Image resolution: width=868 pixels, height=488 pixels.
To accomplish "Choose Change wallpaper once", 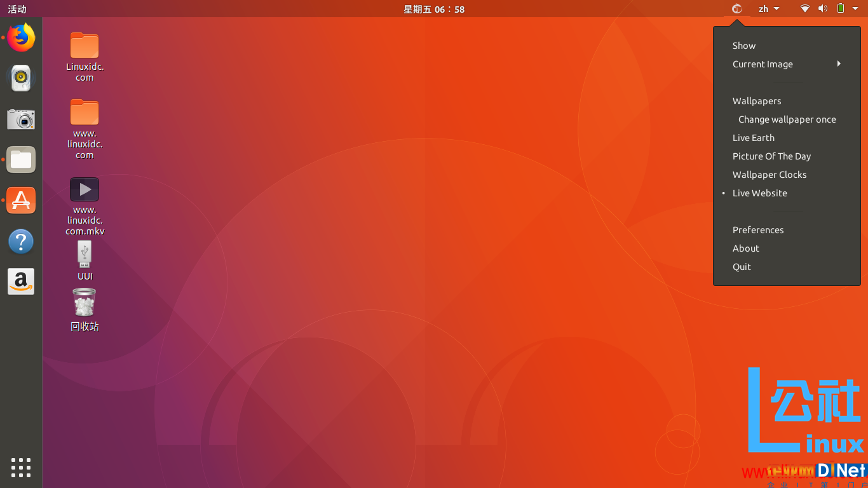I will click(787, 119).
